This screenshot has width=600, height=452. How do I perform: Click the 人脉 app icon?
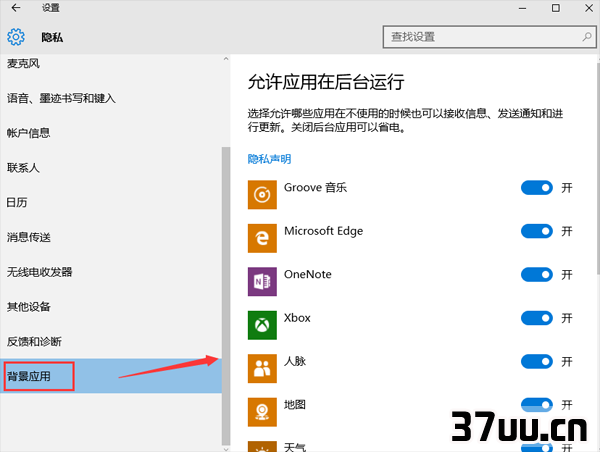click(x=262, y=369)
